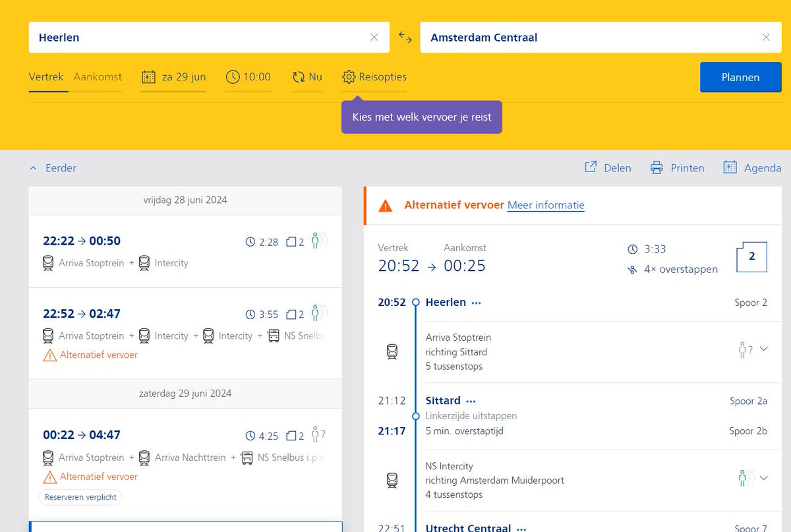The image size is (791, 532).
Task: Reset the time to Nu
Action: point(307,77)
